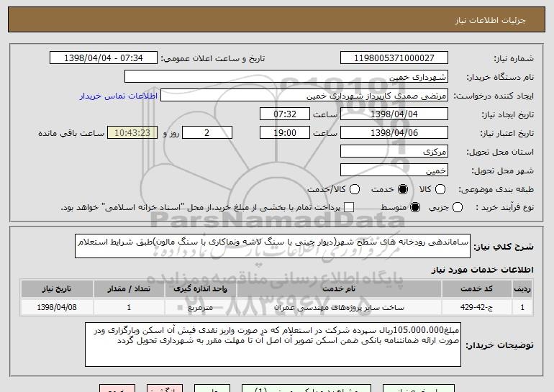The height and width of the screenshot is (392, 554).
Task: Click the delivery province field مرکزی
Action: coord(394,152)
